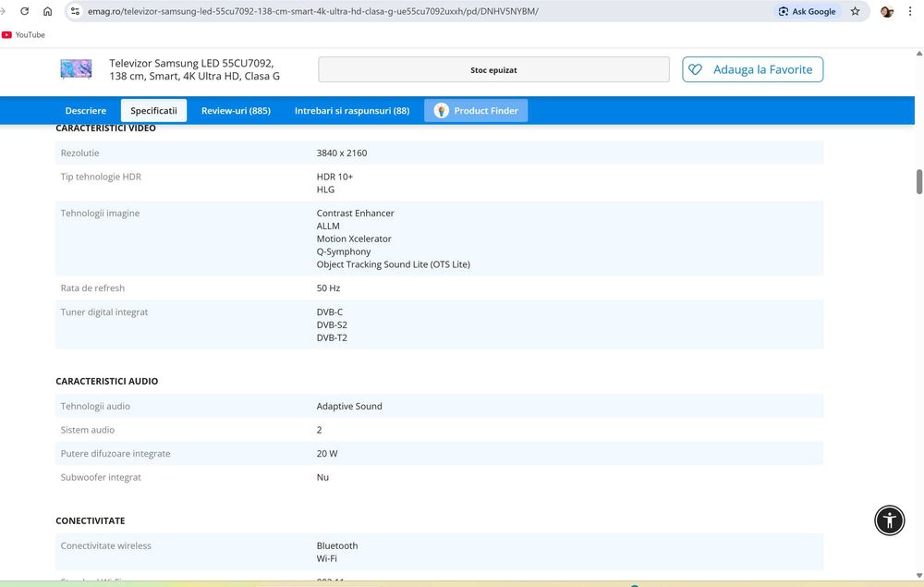
Task: Reload the page with the refresh icon
Action: (x=25, y=11)
